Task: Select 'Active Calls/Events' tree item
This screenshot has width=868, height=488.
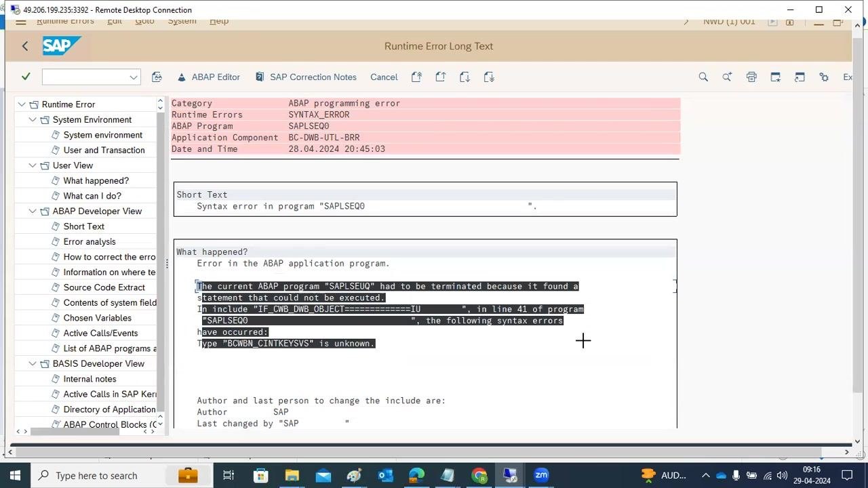Action: 100,333
